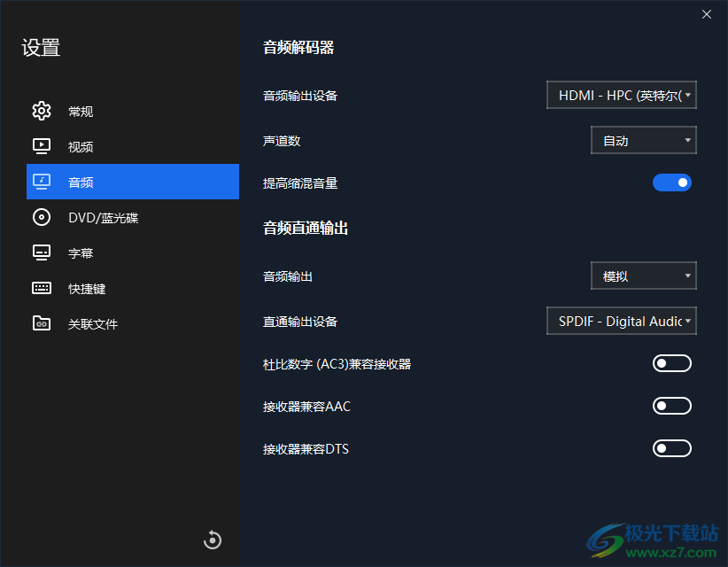This screenshot has height=567, width=728.
Task: Click the 直通输出设备 label
Action: (300, 322)
